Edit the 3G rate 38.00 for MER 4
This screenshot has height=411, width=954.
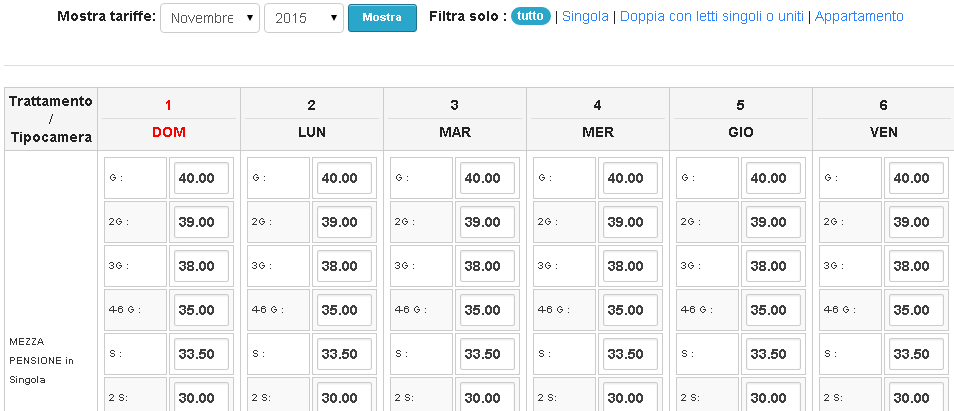pyautogui.click(x=630, y=266)
